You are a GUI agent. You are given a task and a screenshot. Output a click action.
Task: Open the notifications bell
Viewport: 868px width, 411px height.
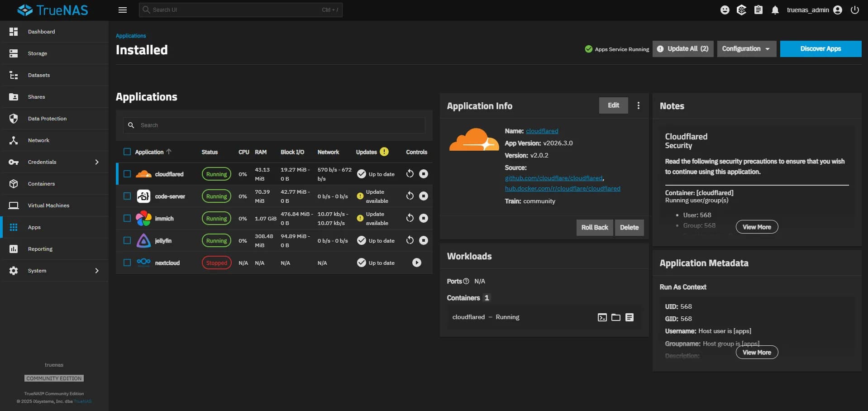(x=775, y=10)
